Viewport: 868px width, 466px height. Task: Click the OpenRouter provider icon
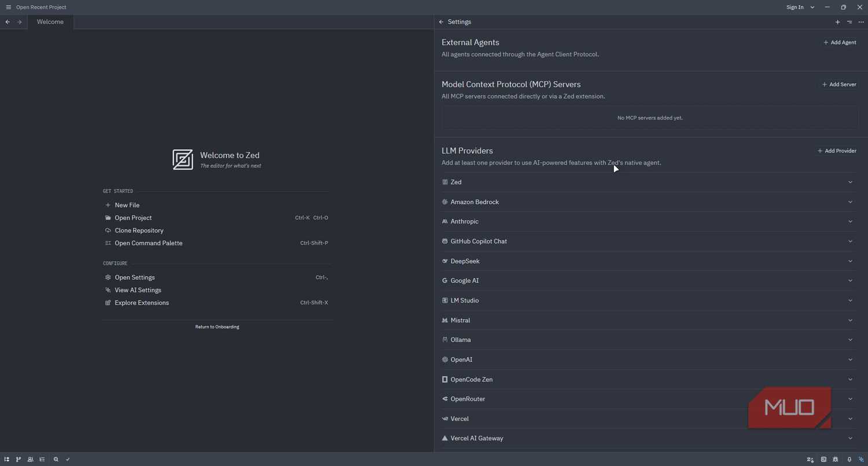[x=444, y=399]
